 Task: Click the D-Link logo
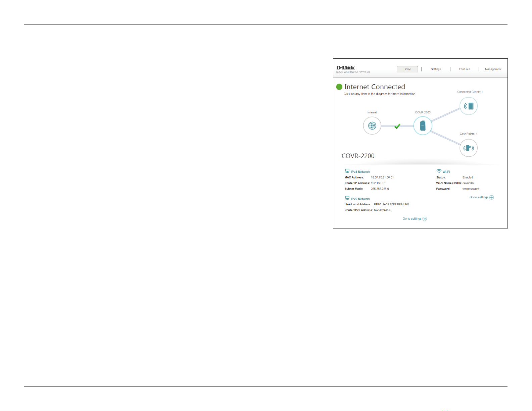pos(346,68)
